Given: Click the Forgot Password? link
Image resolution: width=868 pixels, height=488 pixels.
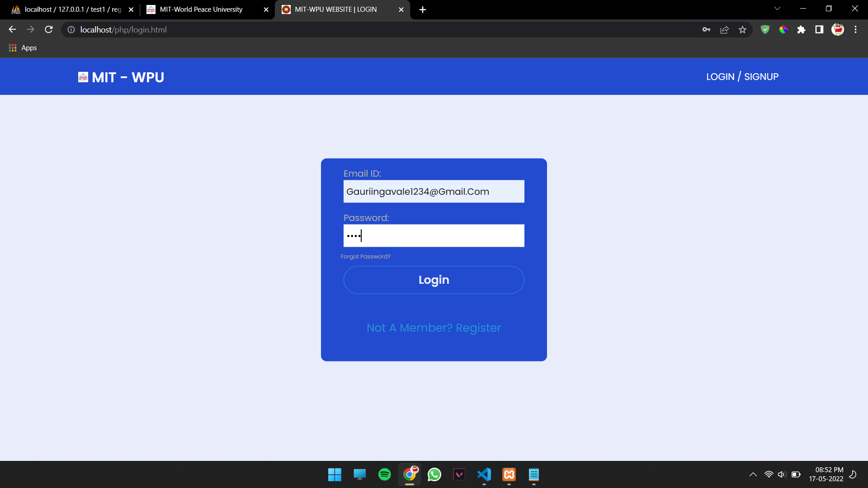Looking at the screenshot, I should 365,256.
